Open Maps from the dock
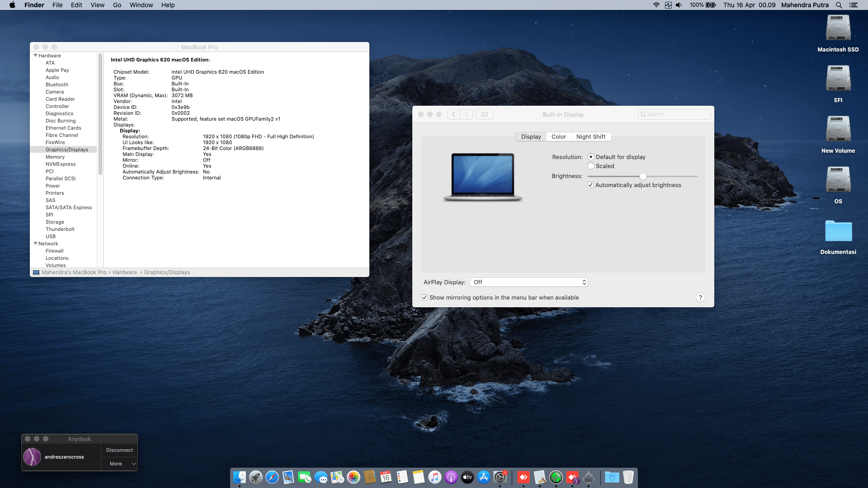This screenshot has width=868, height=488. tap(337, 477)
